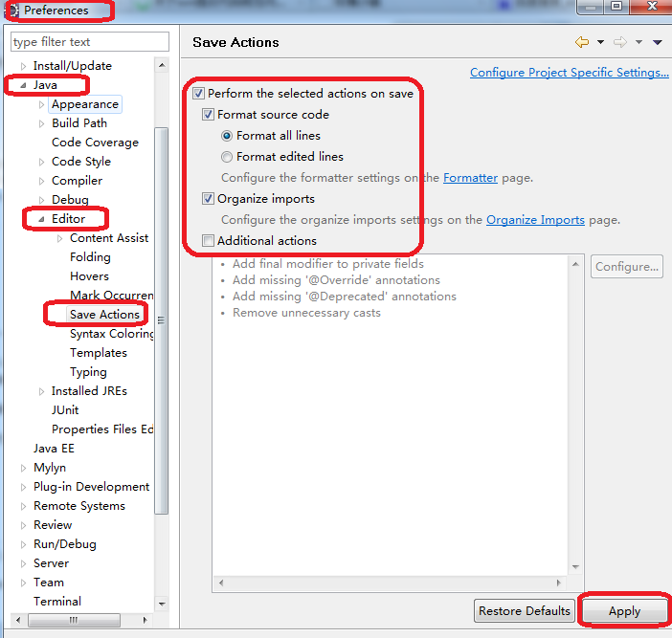Select Java EE in the tree

click(54, 449)
